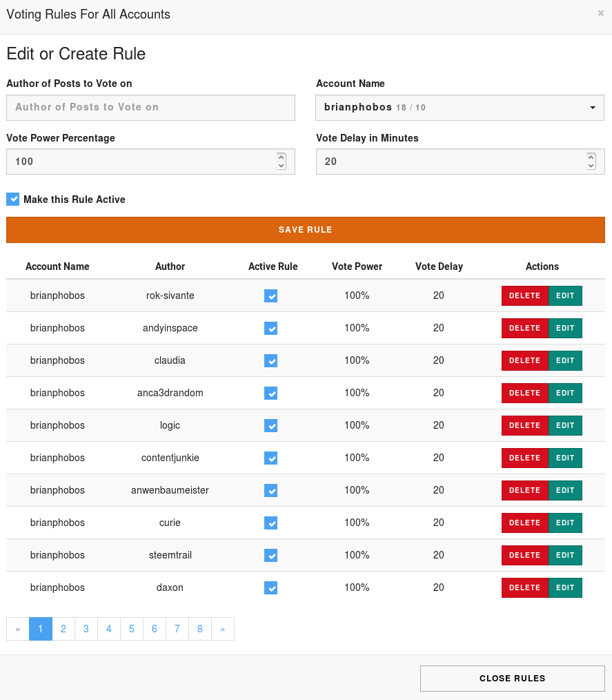Viewport: 612px width, 700px height.
Task: Delete the anwenbaumeister rule
Action: click(524, 490)
